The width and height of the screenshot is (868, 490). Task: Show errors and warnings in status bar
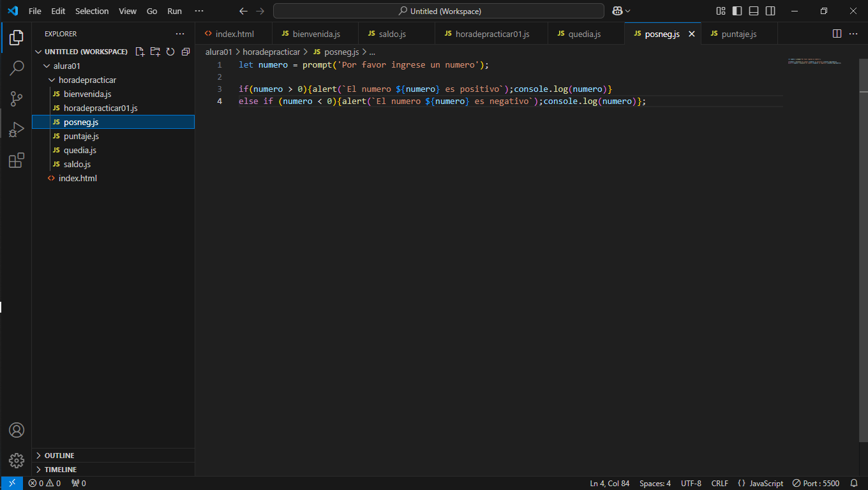click(x=45, y=483)
